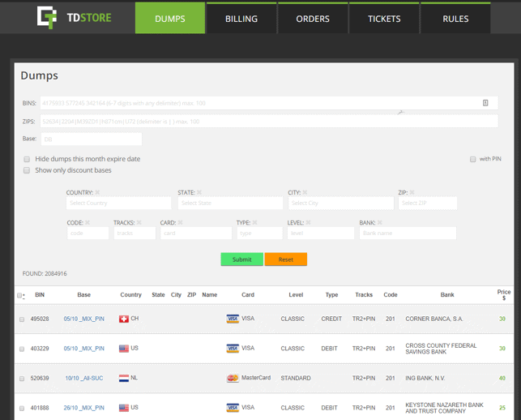521x420 pixels.
Task: Go to the ORDERS tab
Action: click(x=313, y=18)
